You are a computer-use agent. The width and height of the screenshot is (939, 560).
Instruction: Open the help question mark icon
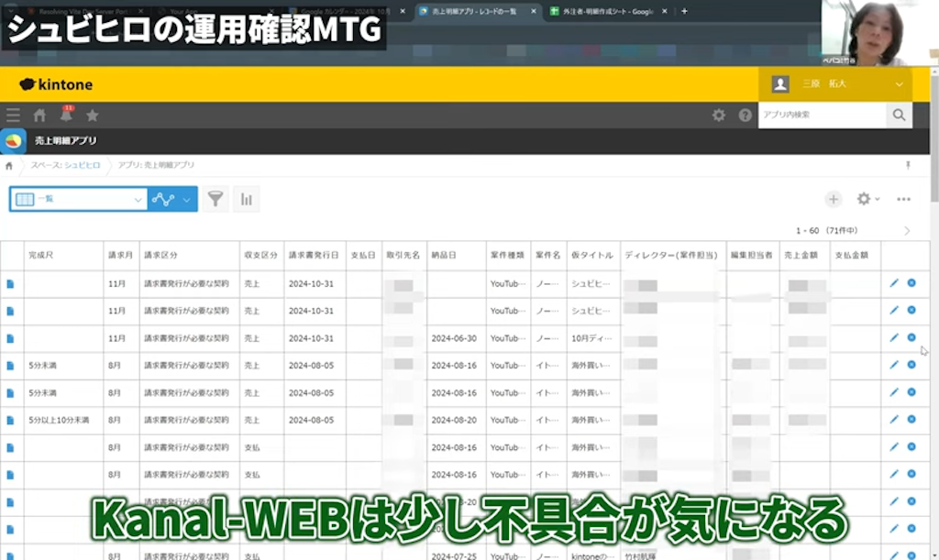pyautogui.click(x=743, y=115)
